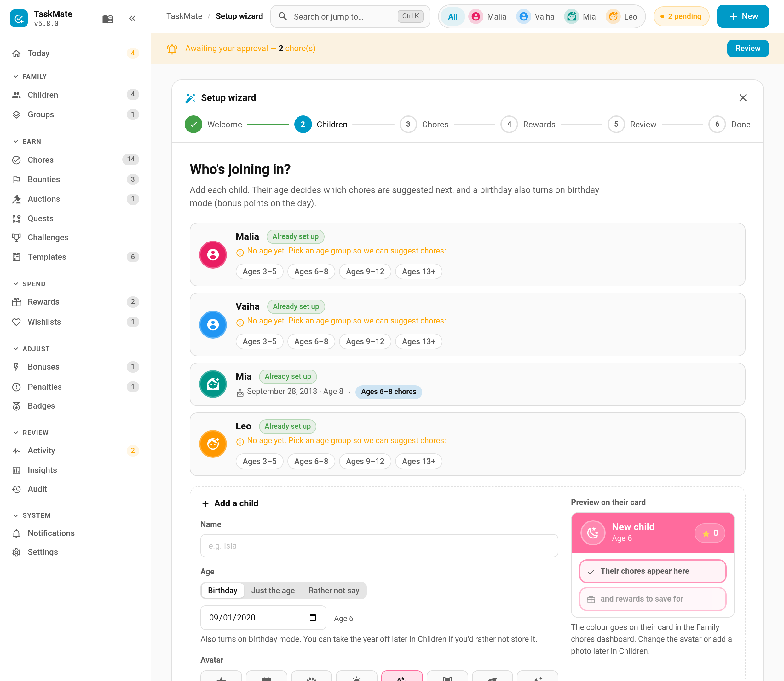Click Vaiha's blue avatar in child list
The width and height of the screenshot is (784, 681).
point(213,324)
